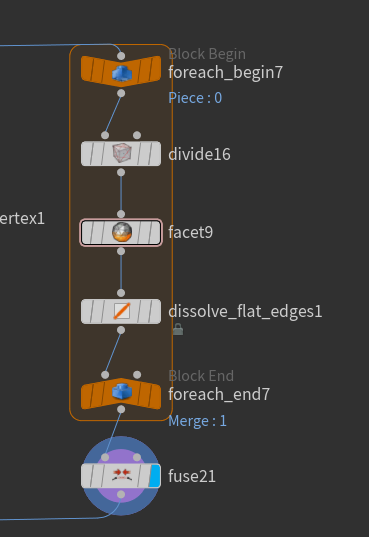
Task: Click the input connector of facet9
Action: 121,214
